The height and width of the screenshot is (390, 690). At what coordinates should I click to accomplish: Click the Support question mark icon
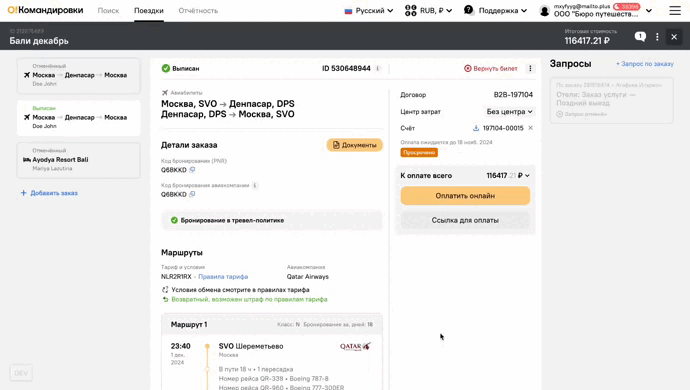click(x=469, y=10)
